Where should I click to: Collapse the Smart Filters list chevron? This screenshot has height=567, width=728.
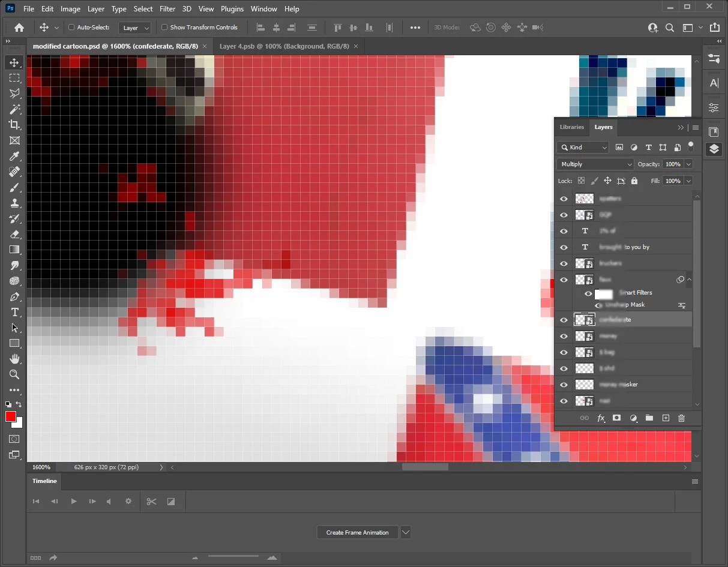(689, 280)
